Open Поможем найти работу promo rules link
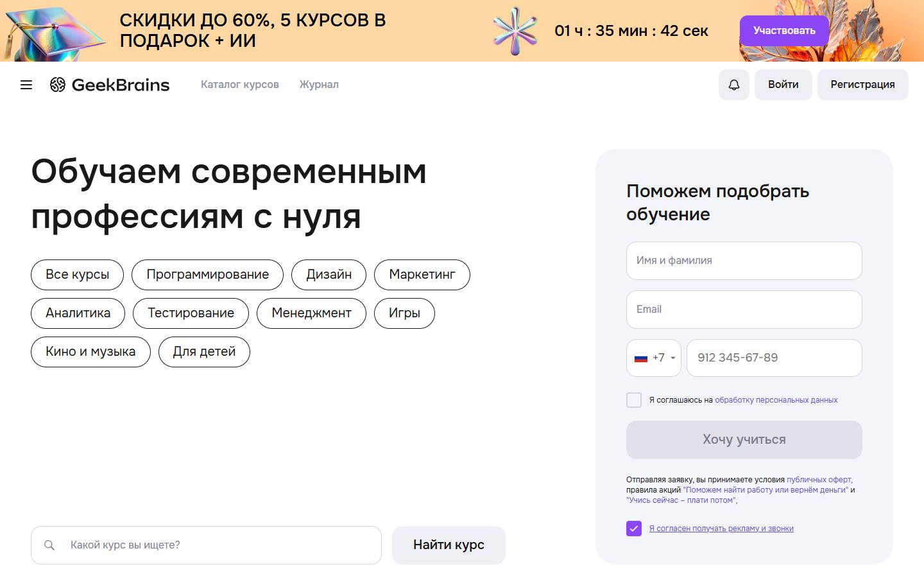The width and height of the screenshot is (924, 578). (x=766, y=490)
